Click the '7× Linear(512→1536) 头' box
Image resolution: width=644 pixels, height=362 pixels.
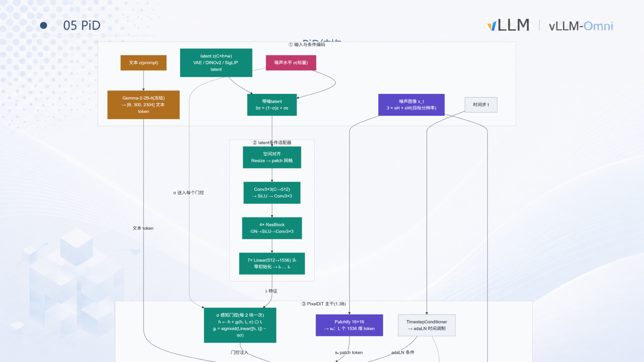tap(272, 263)
